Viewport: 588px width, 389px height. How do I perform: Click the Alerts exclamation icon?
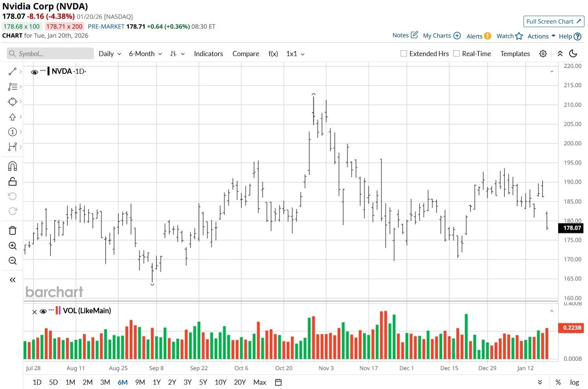click(487, 36)
